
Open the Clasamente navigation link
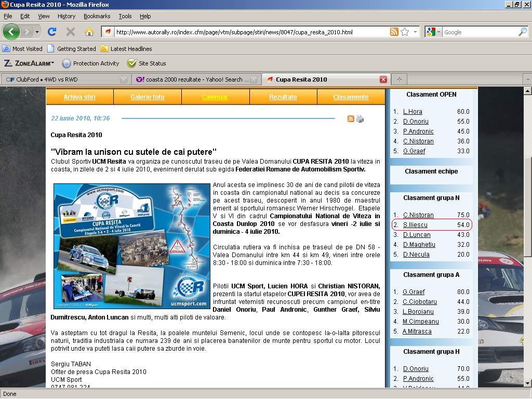click(351, 97)
